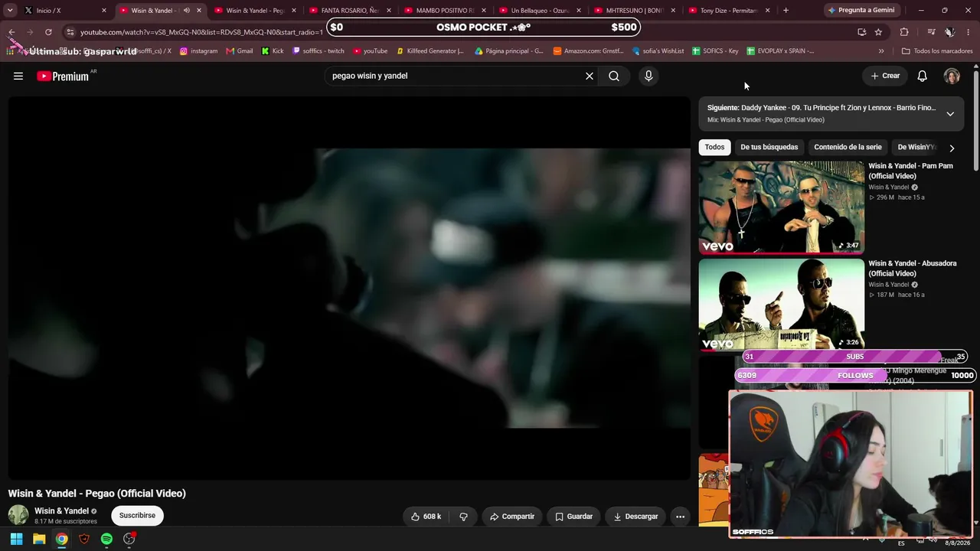Open the tab search dropdown in Chrome
Image resolution: width=980 pixels, height=551 pixels.
[10, 11]
